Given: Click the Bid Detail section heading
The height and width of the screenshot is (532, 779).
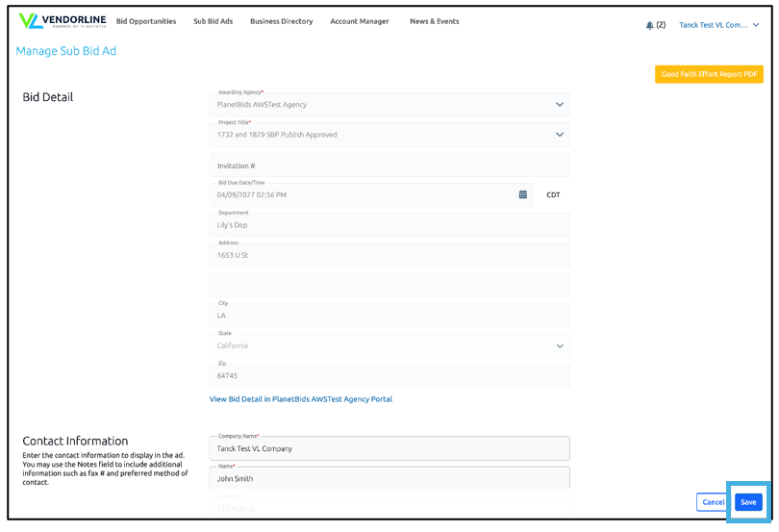Looking at the screenshot, I should 48,97.
